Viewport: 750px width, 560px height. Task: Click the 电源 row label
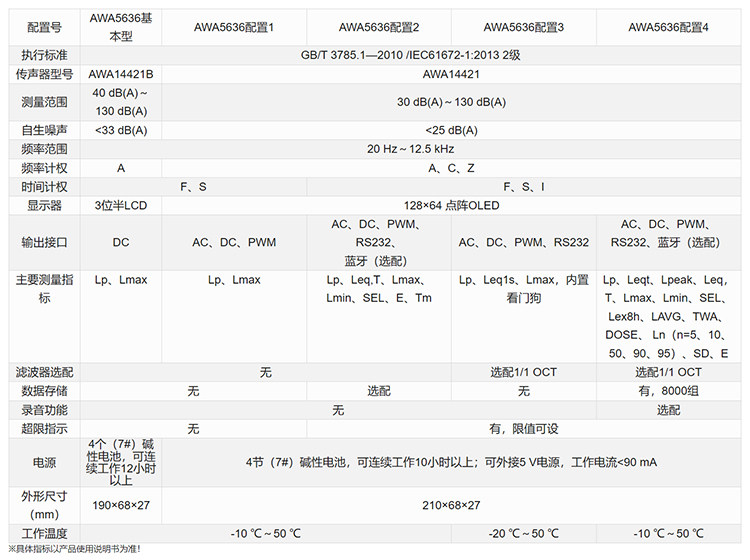tap(44, 462)
